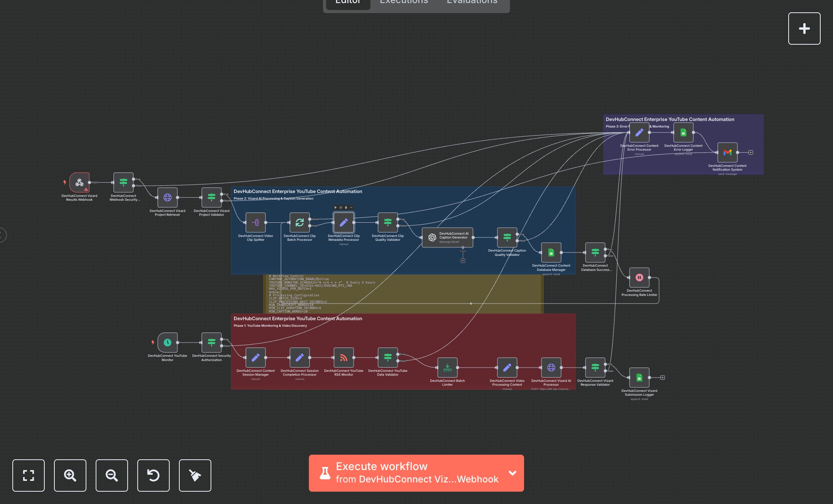Click the Tools plus connector under Caption Generator
The width and height of the screenshot is (833, 504).
(x=463, y=260)
